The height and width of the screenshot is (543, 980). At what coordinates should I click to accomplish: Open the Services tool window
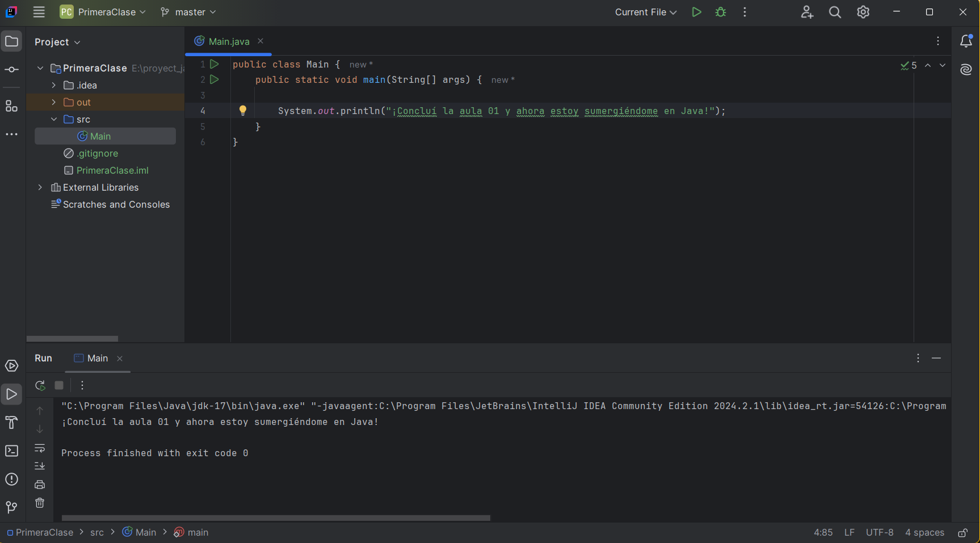(11, 366)
